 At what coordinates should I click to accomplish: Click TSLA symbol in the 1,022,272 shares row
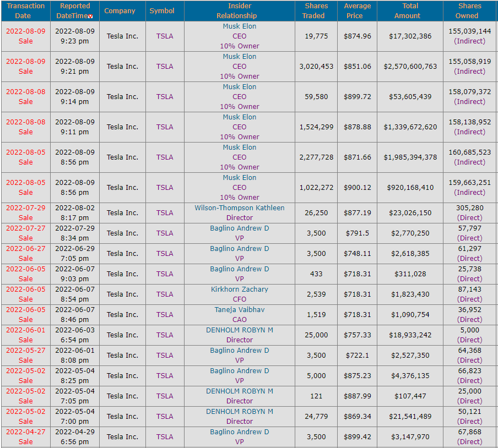click(165, 188)
